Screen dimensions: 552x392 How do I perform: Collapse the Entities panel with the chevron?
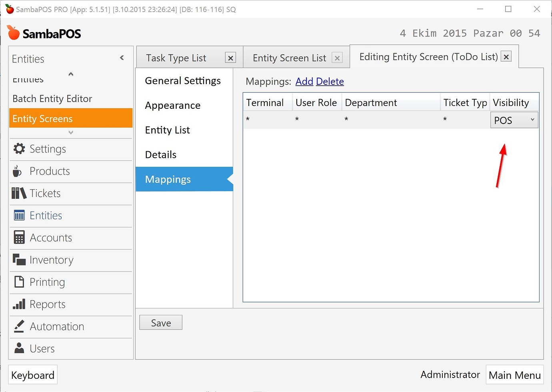[122, 58]
